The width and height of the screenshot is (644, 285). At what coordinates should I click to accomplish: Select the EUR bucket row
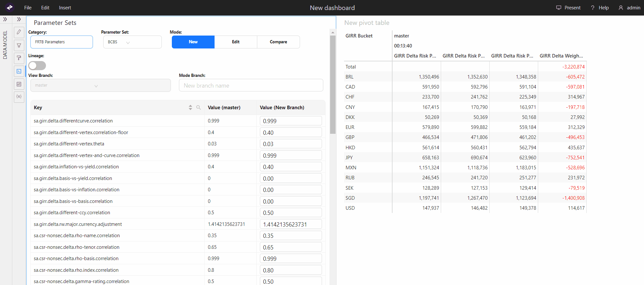(465, 127)
